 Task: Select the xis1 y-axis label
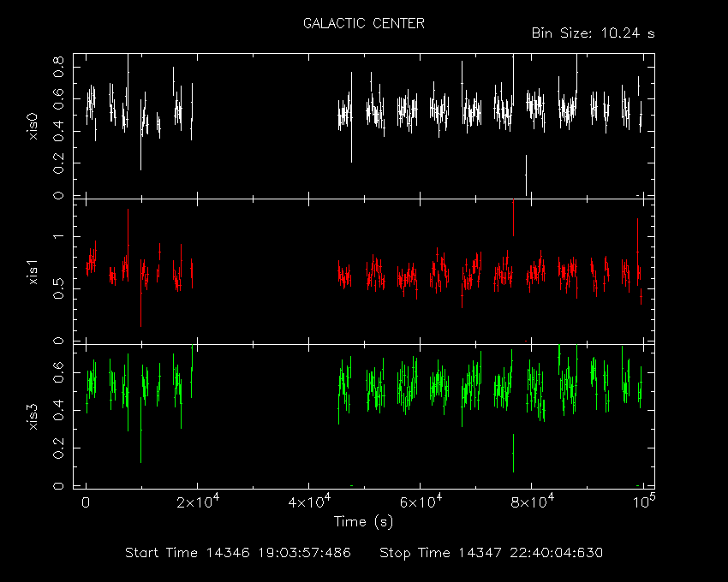click(x=33, y=272)
